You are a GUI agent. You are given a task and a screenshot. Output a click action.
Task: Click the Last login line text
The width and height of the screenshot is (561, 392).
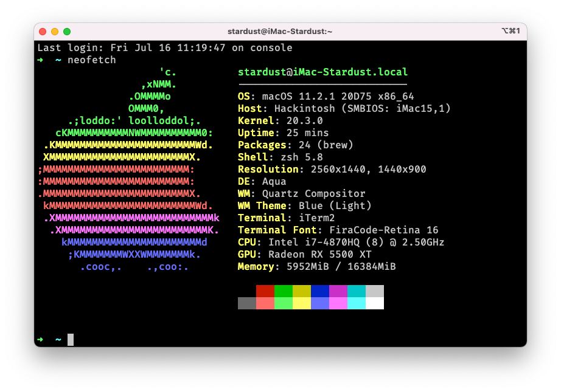164,48
